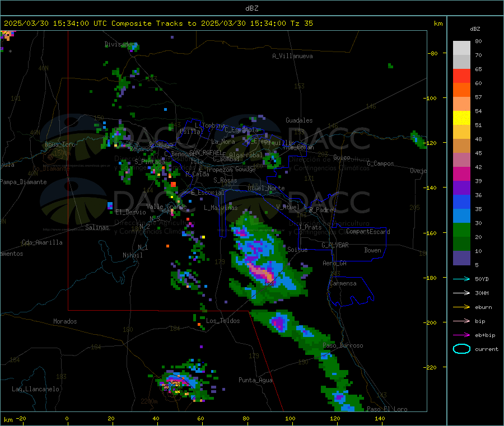Select the purple 10 dBZ color swatch
The image size is (504, 426).
point(461,258)
